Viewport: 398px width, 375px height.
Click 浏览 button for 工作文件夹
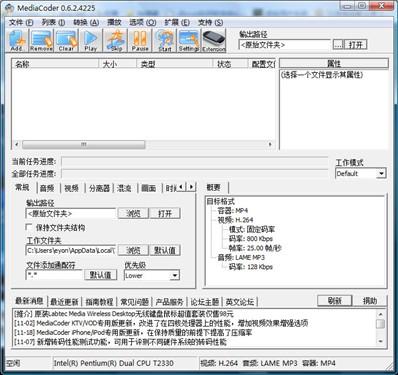pyautogui.click(x=133, y=250)
